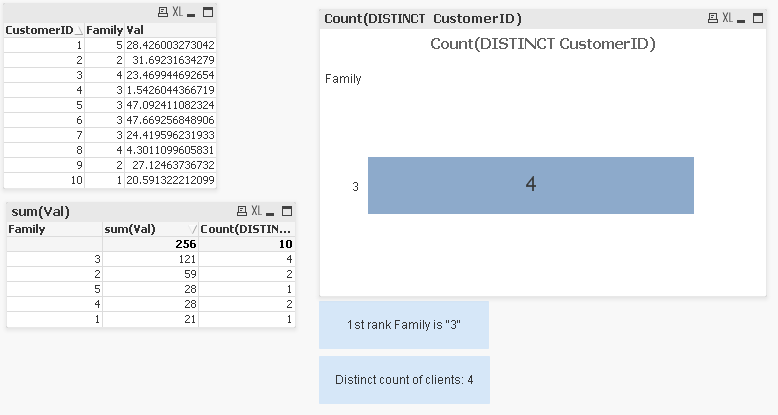The width and height of the screenshot is (778, 415).
Task: Print the sum(Val) chart object
Action: (x=242, y=211)
